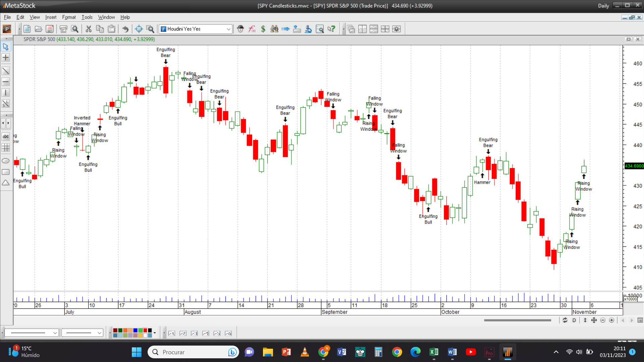Pick the blue color swatch
The width and height of the screenshot is (644, 362).
[x=135, y=330]
